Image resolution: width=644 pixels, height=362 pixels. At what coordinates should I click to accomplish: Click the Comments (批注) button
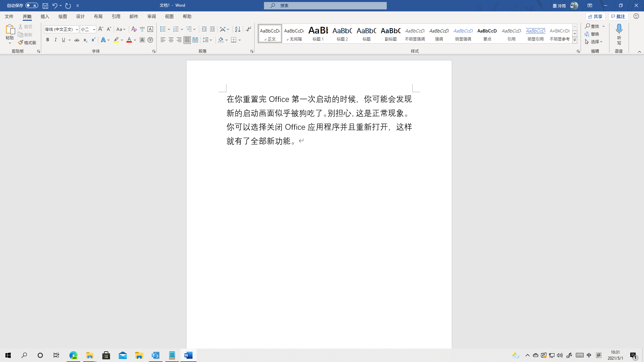coord(619,16)
